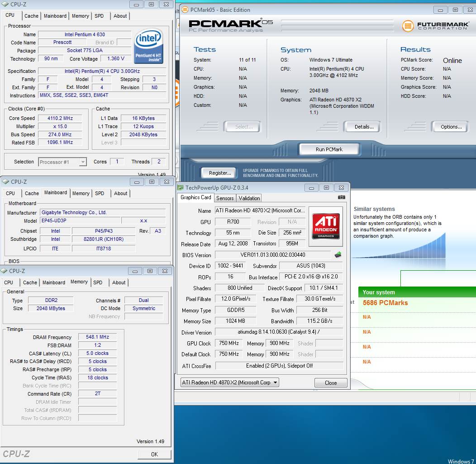The width and height of the screenshot is (476, 464).
Task: Close the Mainboard CPU-Z window
Action: point(167,182)
